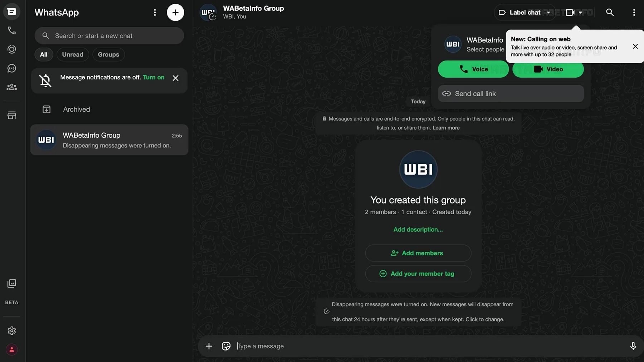The height and width of the screenshot is (362, 644).
Task: Select the All chat filter
Action: point(44,54)
